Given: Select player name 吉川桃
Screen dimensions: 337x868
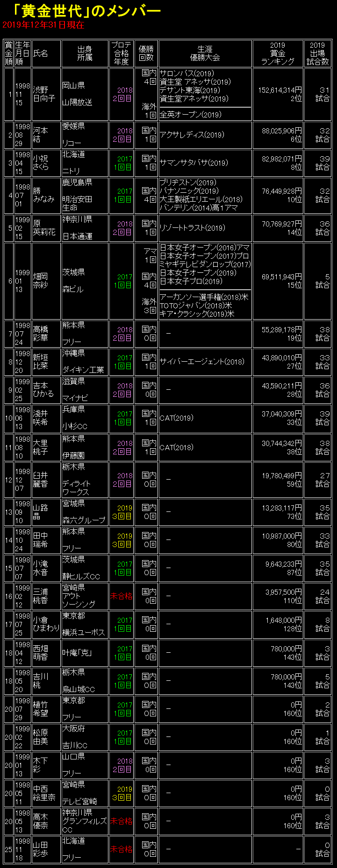Looking at the screenshot, I should tap(41, 681).
